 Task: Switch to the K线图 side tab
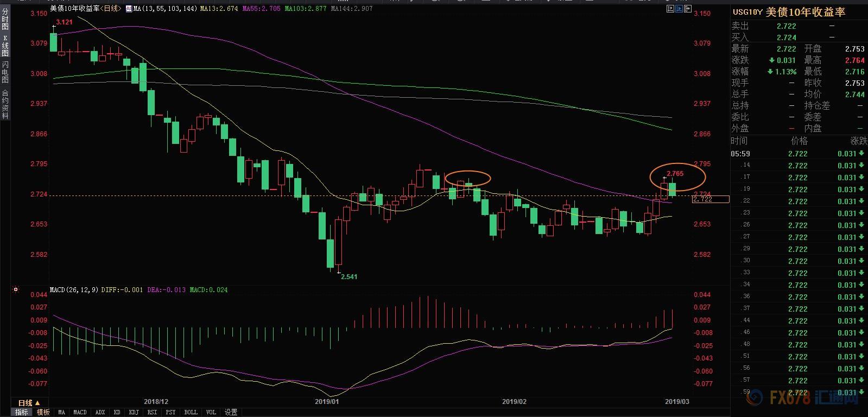click(5, 46)
